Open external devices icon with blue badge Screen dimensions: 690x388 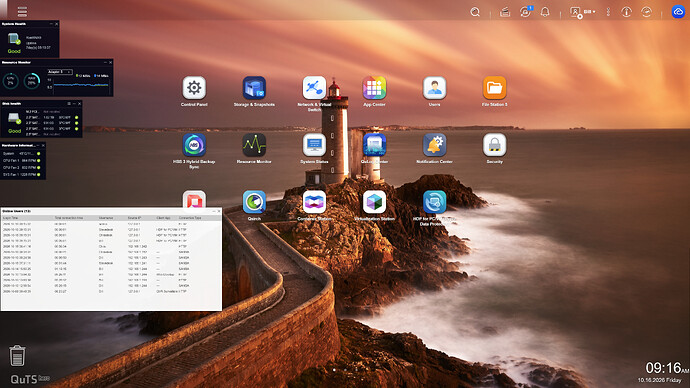(x=525, y=12)
